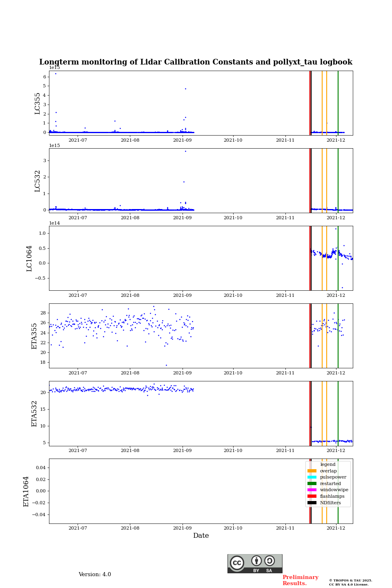
Task: Click the green restarted legend swatch
Action: [312, 483]
